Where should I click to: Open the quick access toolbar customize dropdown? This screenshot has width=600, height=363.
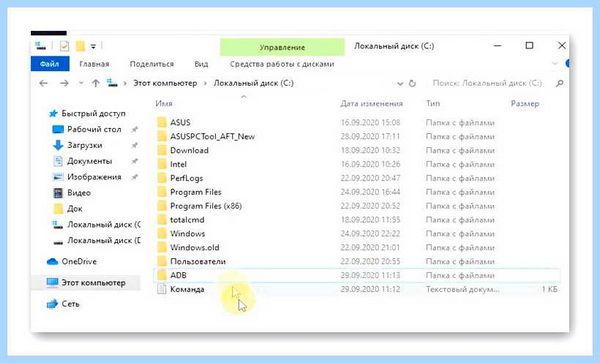[93, 47]
